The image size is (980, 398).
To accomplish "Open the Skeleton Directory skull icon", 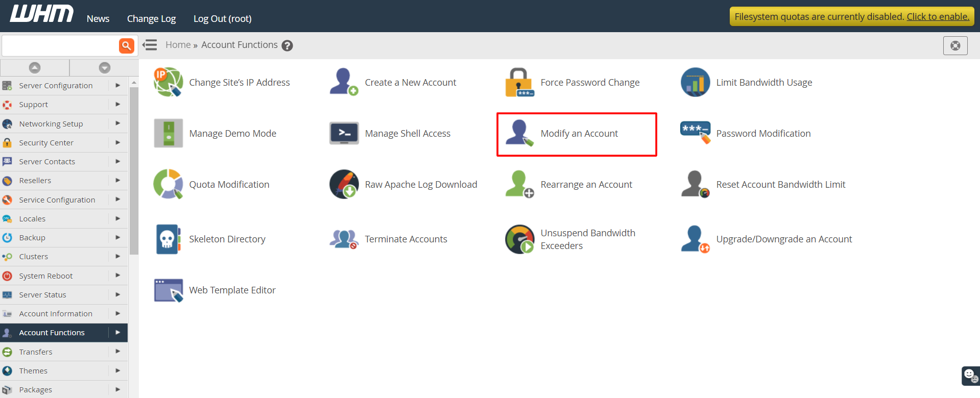I will coord(168,239).
